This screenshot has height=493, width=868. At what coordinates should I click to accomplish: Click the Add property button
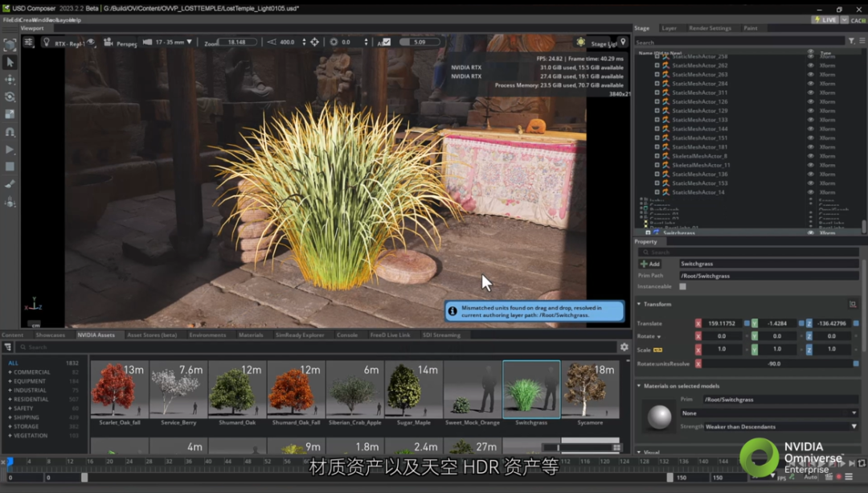click(x=650, y=265)
